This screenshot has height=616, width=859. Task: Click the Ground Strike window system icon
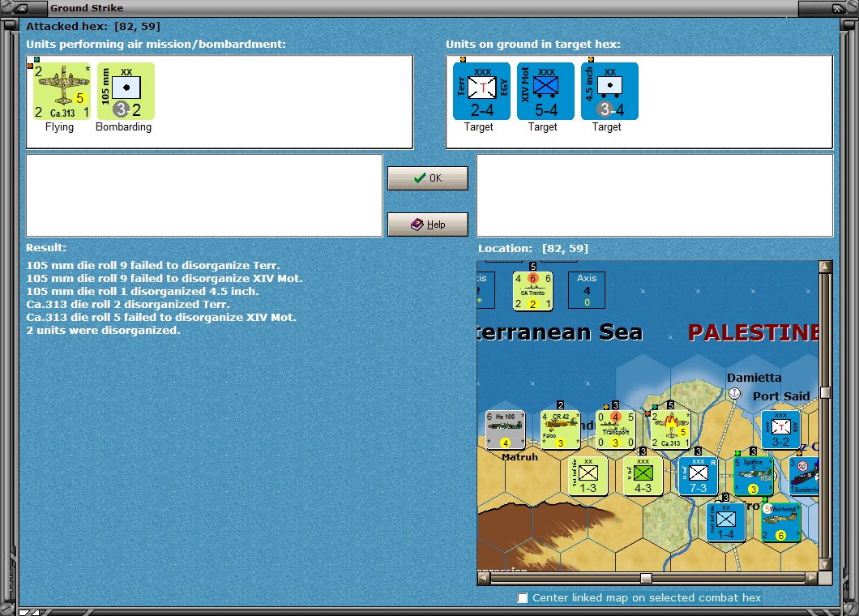(x=21, y=7)
